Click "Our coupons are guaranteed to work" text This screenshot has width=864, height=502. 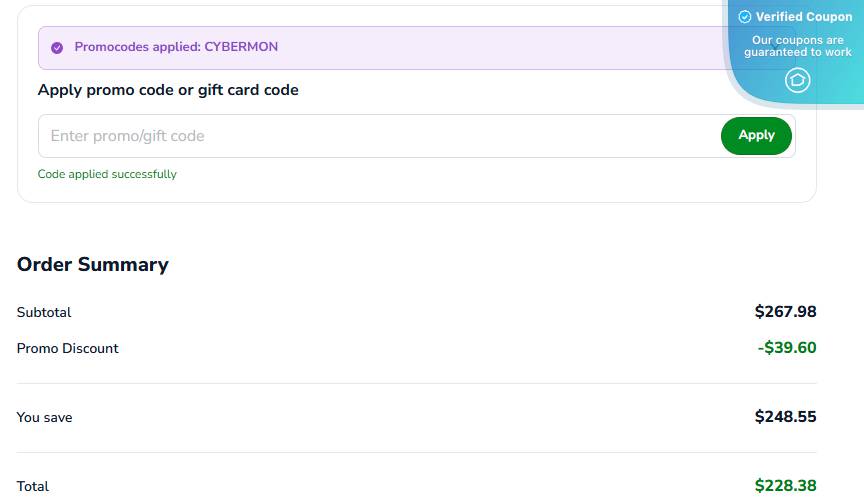tap(798, 46)
